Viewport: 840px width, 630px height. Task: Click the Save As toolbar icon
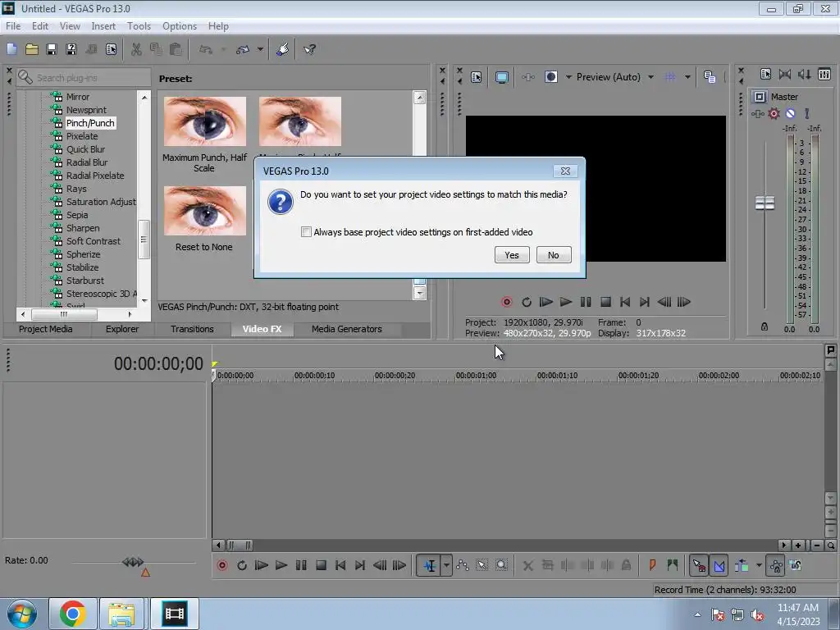click(x=71, y=49)
